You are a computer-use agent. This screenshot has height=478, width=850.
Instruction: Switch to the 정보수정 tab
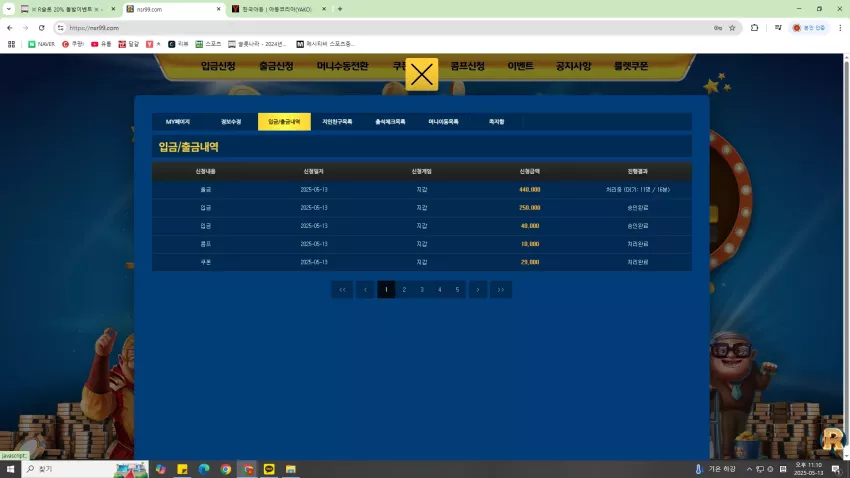pos(231,122)
